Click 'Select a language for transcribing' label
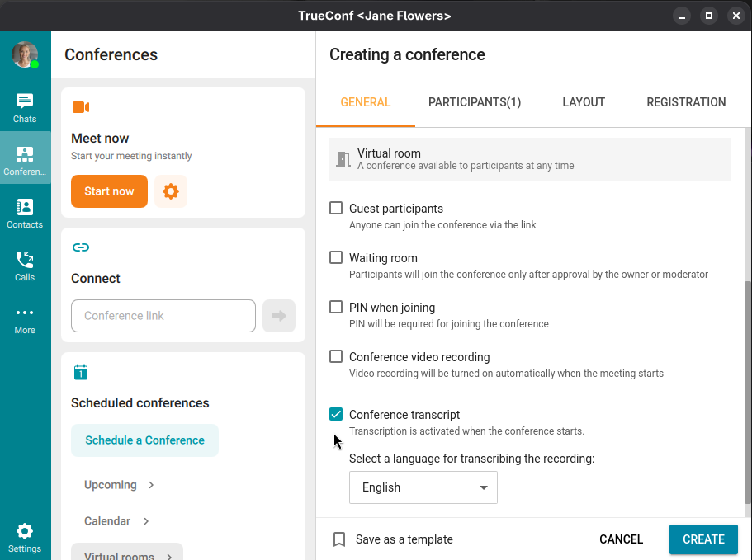Screen dimensions: 752x560 (x=472, y=459)
